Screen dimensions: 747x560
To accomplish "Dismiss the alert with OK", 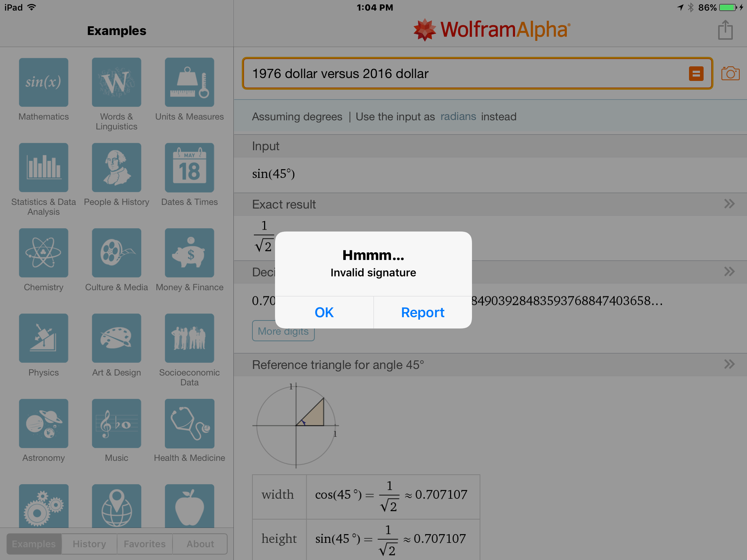I will (324, 312).
